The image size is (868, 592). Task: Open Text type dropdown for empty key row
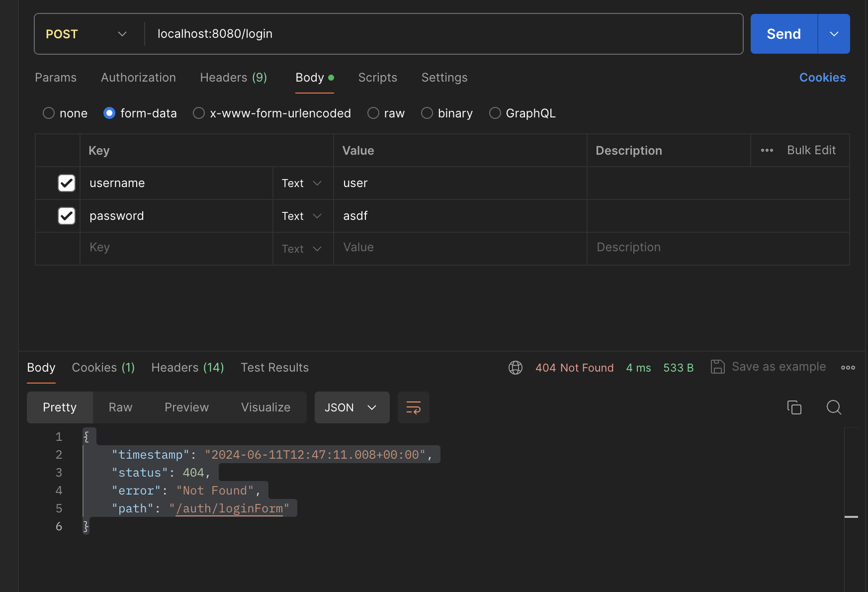click(302, 249)
